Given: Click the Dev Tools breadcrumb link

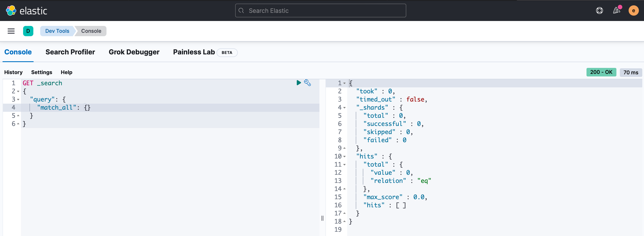Looking at the screenshot, I should point(57,31).
